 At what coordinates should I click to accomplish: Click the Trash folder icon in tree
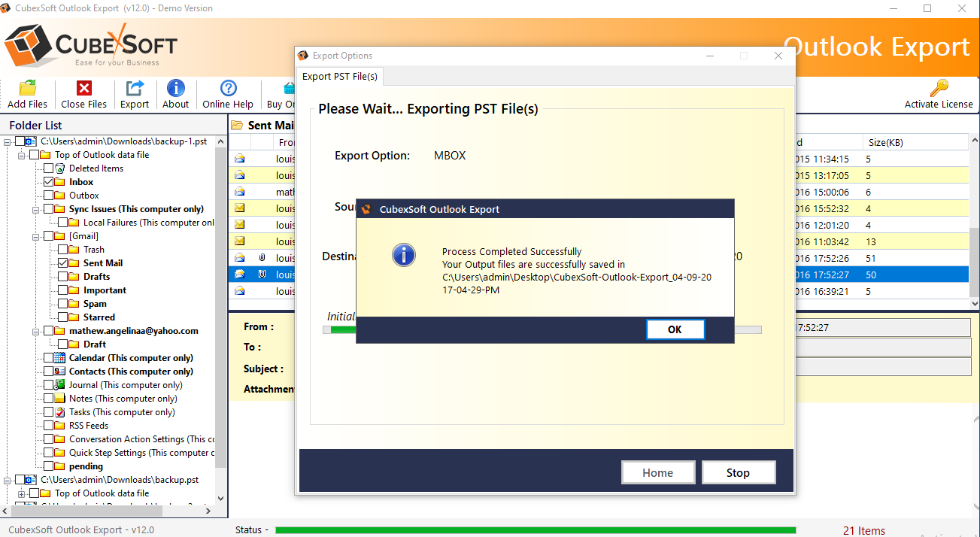(74, 250)
